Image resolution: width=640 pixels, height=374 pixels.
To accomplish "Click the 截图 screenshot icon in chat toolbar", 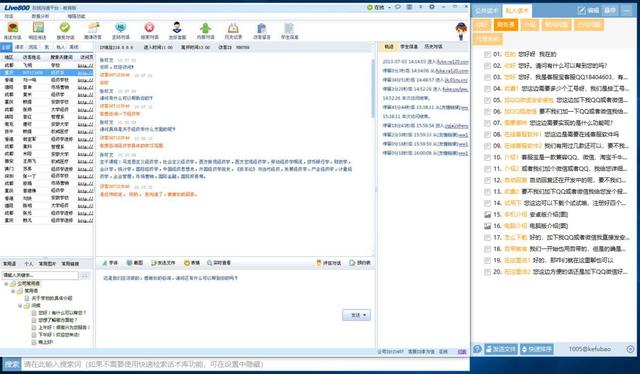I will pyautogui.click(x=135, y=263).
